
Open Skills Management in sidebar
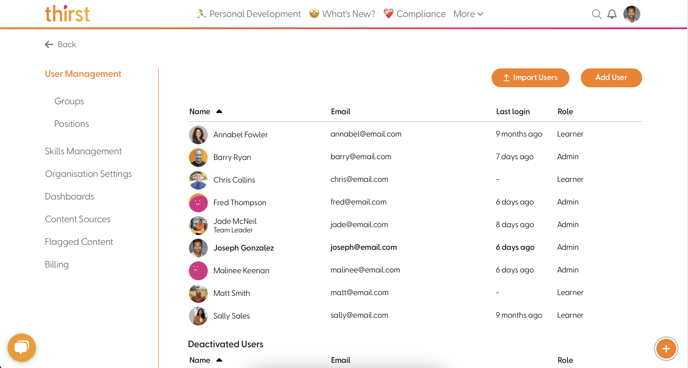click(83, 151)
